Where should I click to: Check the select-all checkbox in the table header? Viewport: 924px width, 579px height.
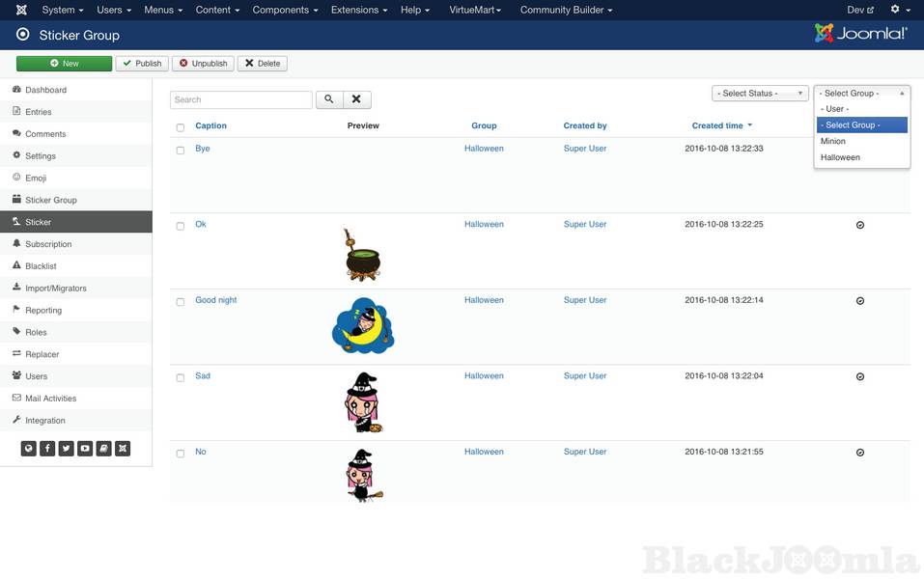tap(181, 127)
